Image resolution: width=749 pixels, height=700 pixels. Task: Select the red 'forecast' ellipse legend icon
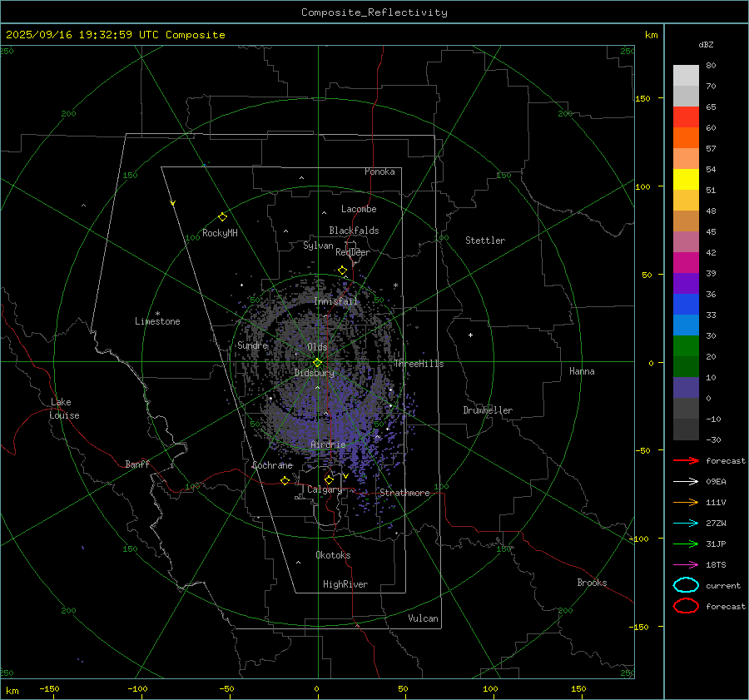point(686,606)
